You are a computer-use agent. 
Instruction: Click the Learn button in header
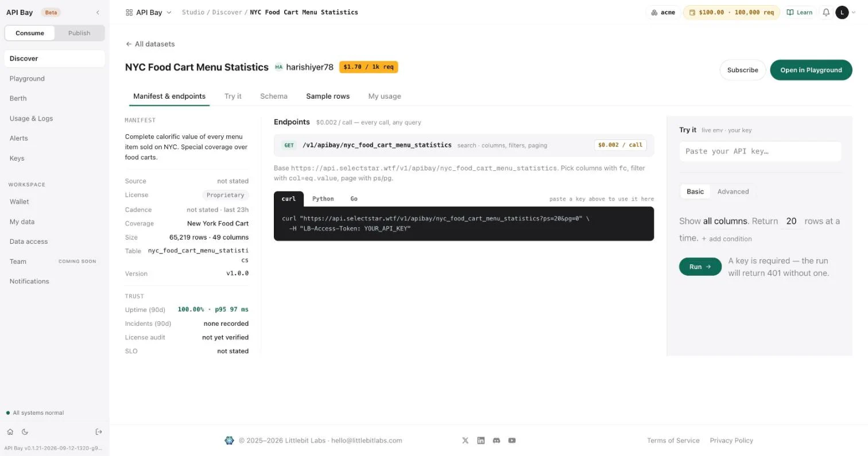(x=800, y=12)
